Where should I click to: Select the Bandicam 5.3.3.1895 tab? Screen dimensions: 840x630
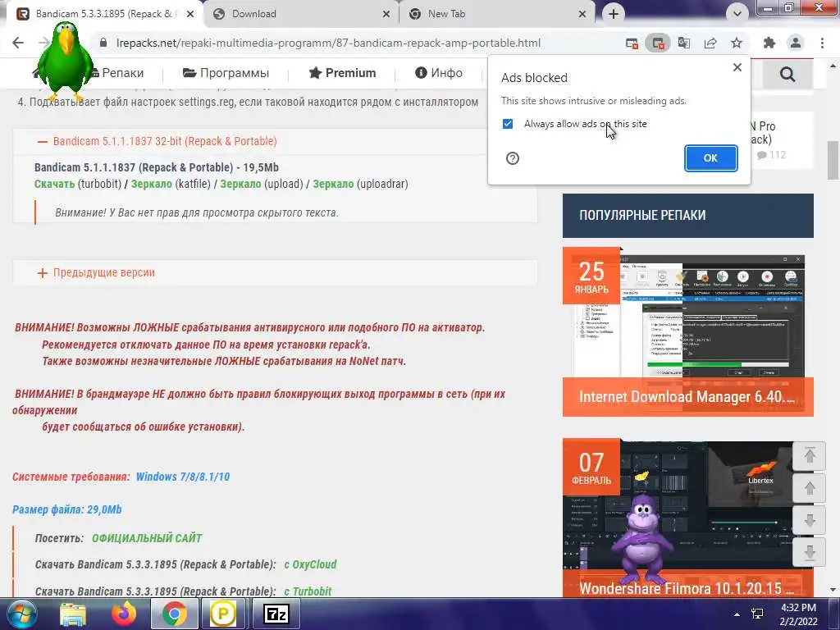[103, 14]
